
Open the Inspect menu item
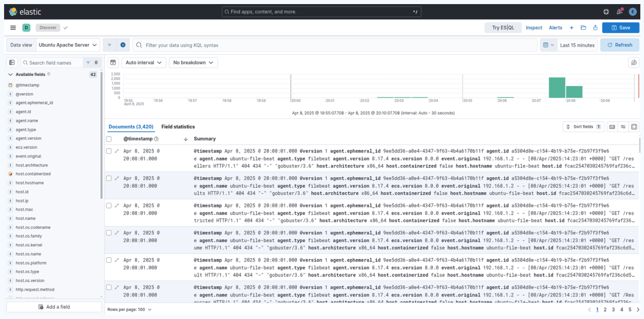534,28
